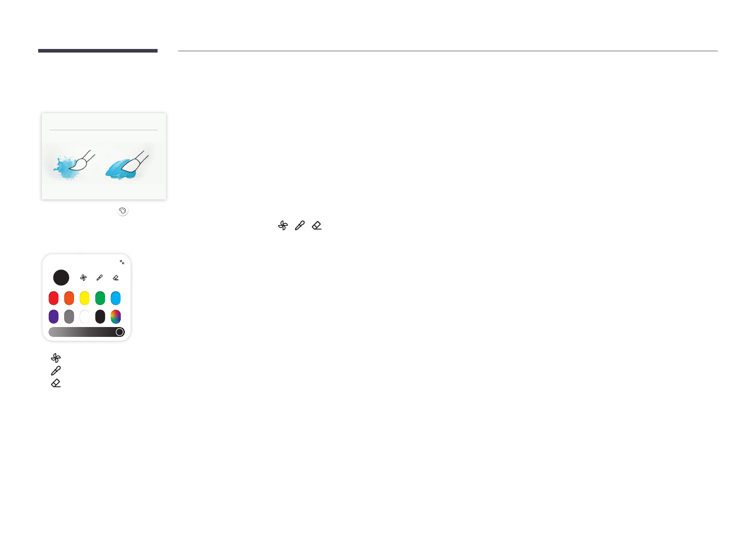Choose the eraser tool inside the palette popup
This screenshot has width=756, height=535.
click(116, 278)
